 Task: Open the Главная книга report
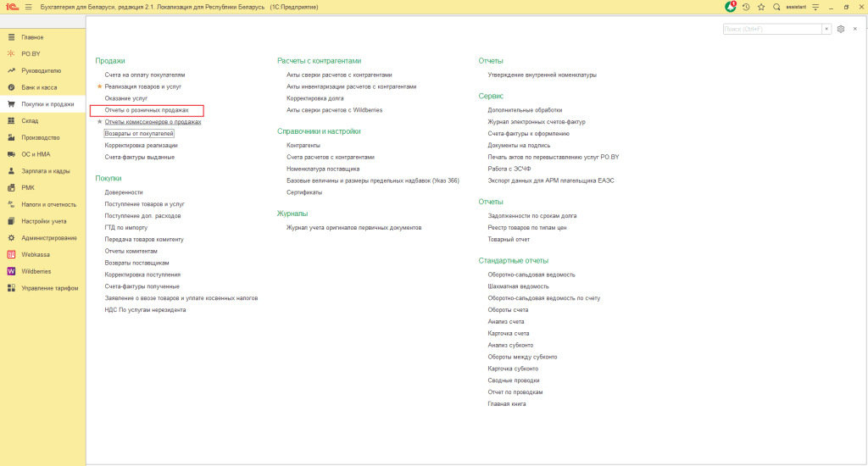point(507,404)
